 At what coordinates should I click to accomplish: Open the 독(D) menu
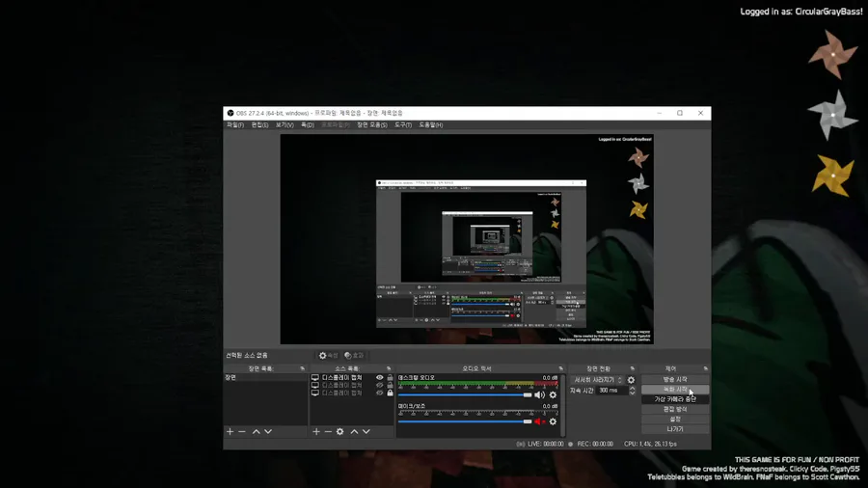(x=308, y=125)
